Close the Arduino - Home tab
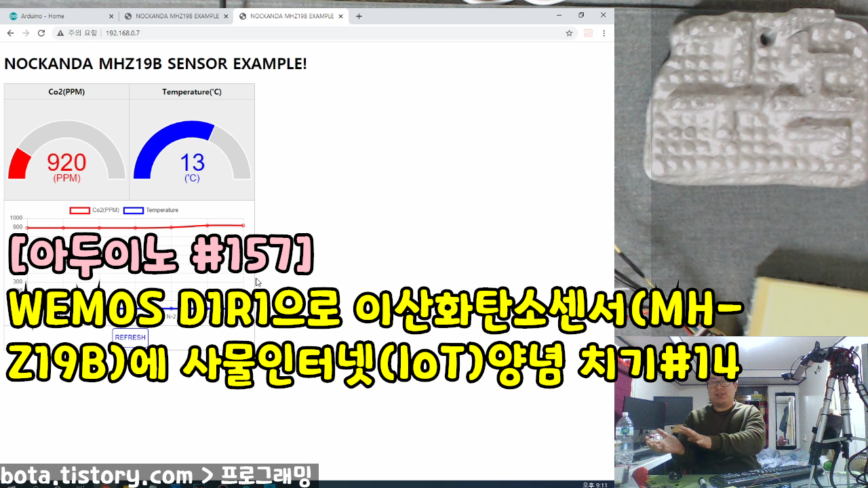 pyautogui.click(x=111, y=16)
